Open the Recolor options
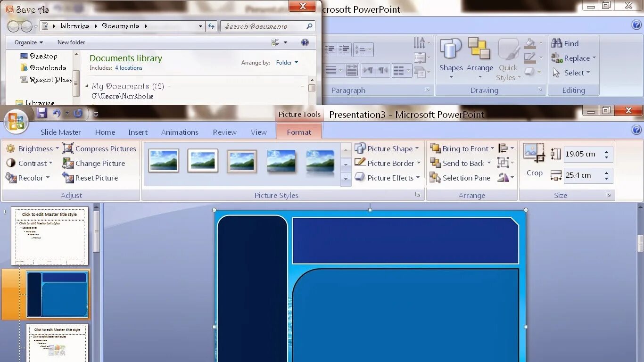The image size is (644, 362). pos(27,178)
